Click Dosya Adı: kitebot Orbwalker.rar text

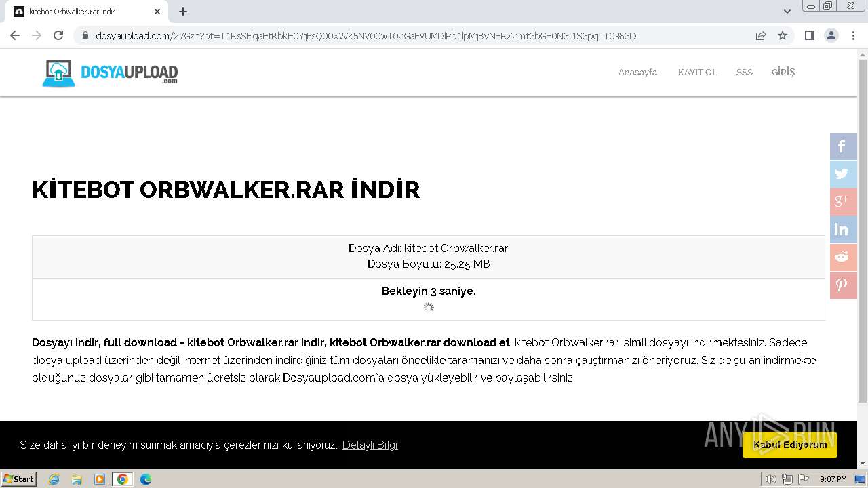[x=429, y=248]
